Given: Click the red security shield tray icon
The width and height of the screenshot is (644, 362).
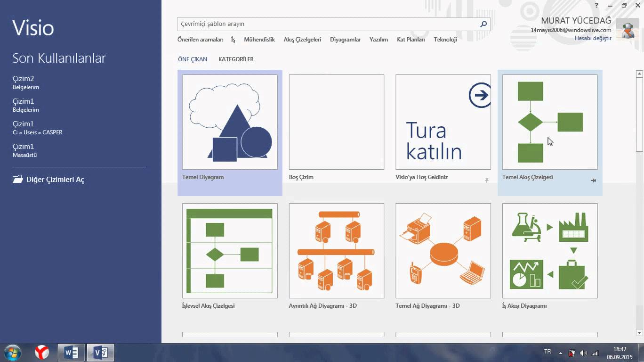Looking at the screenshot, I should pos(572,353).
